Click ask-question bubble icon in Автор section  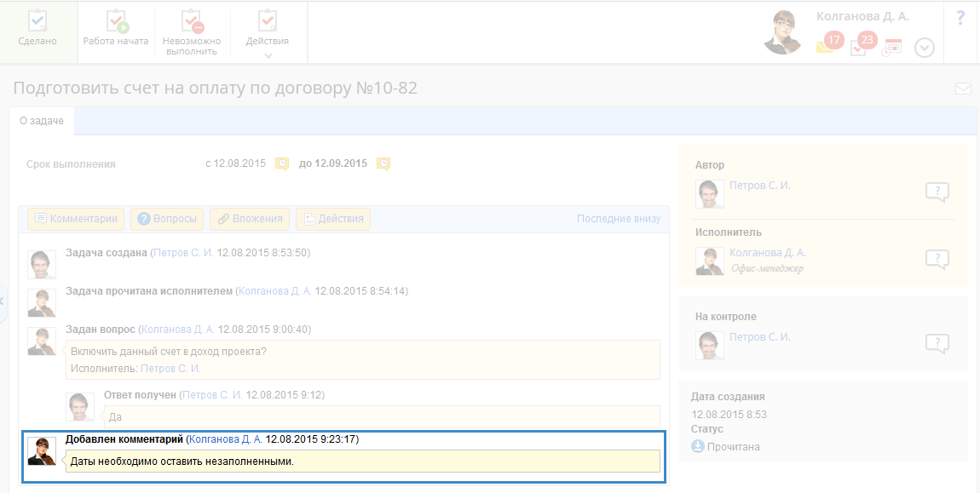coord(937,192)
